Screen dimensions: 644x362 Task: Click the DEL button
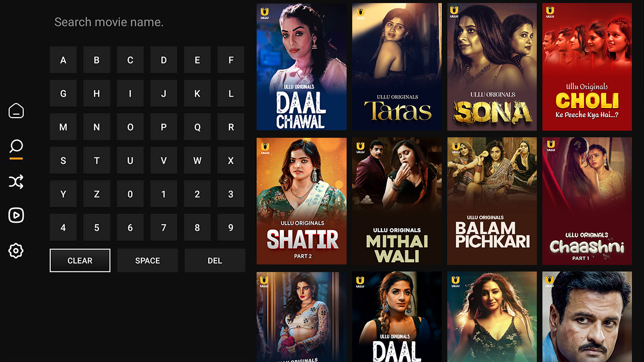point(215,260)
